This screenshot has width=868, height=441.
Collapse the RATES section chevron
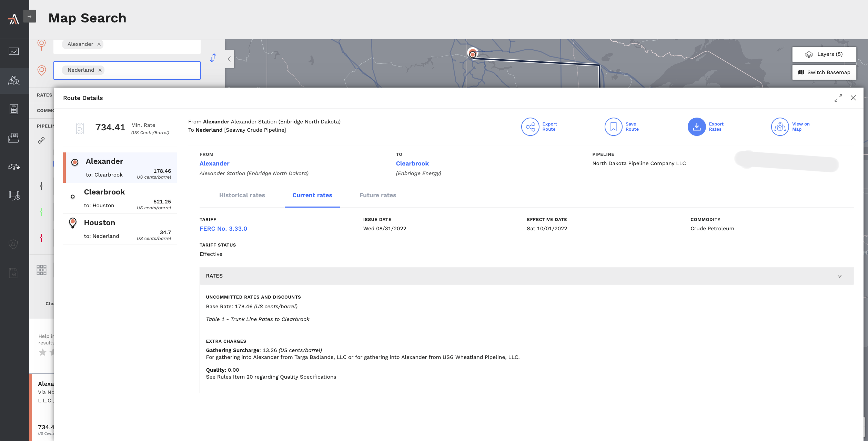pos(839,276)
